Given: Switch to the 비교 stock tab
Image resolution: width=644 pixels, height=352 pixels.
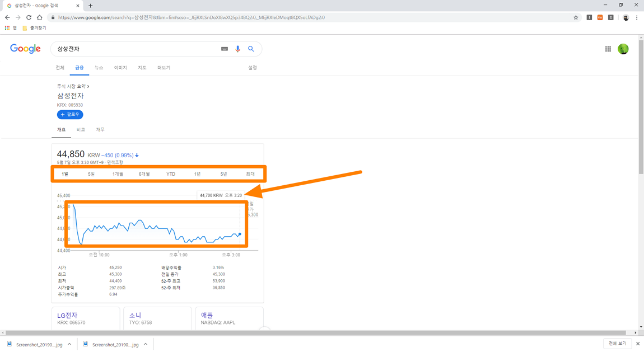Looking at the screenshot, I should [x=81, y=130].
